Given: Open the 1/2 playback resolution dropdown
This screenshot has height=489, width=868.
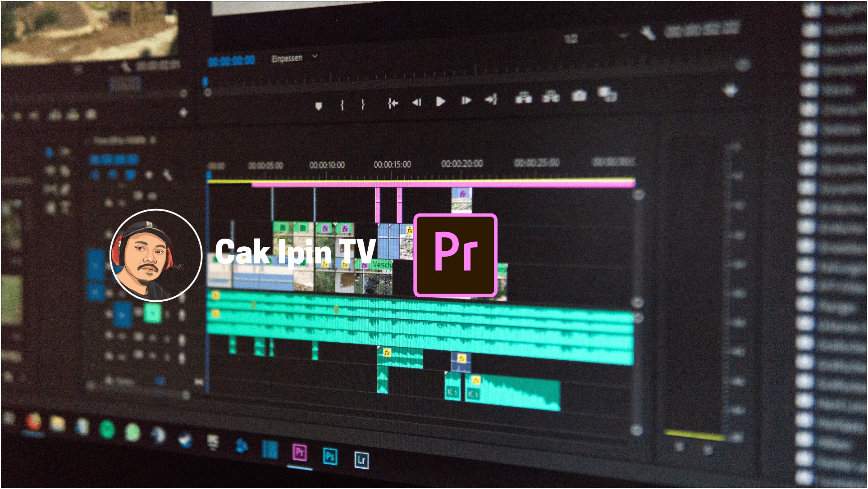Looking at the screenshot, I should pos(596,38).
